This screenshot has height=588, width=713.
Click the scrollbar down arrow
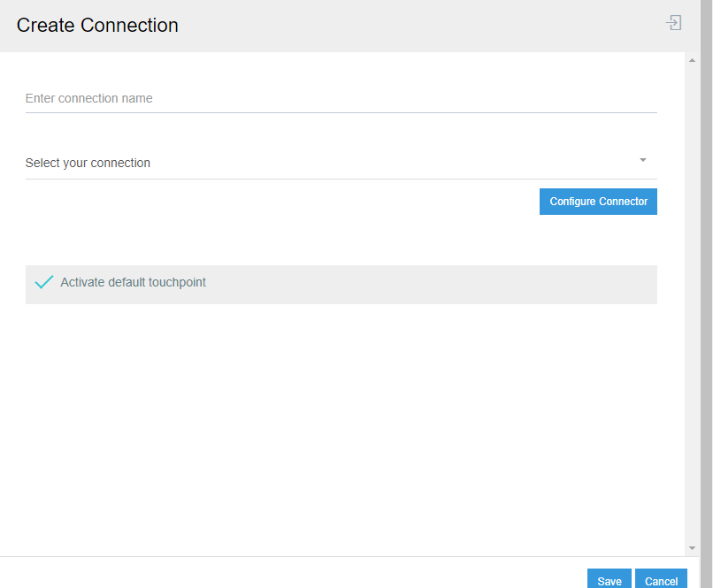pyautogui.click(x=694, y=546)
